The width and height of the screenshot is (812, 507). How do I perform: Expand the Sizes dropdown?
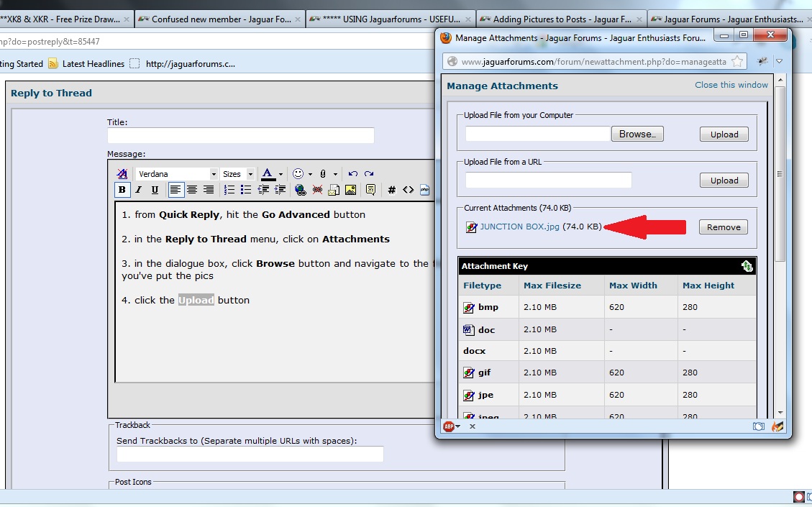[237, 174]
